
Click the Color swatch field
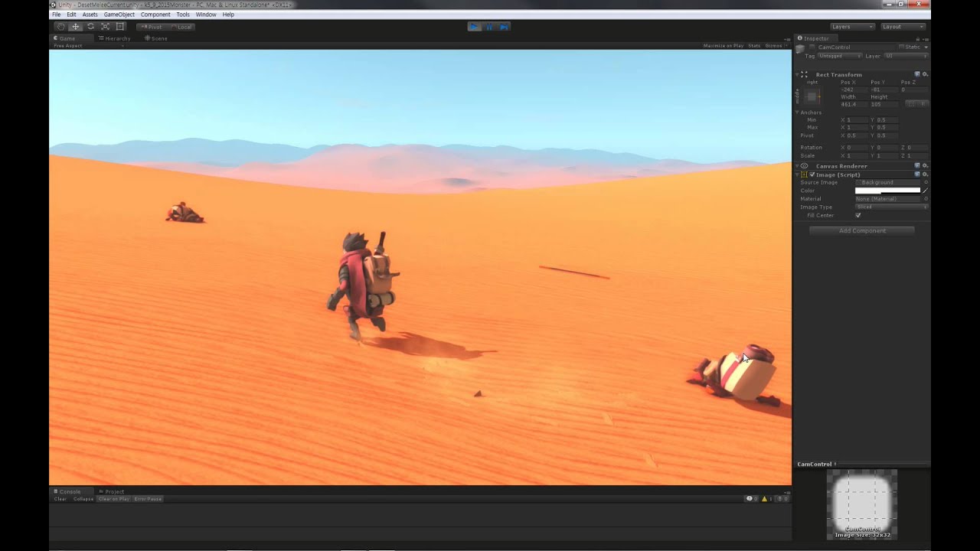[887, 191]
